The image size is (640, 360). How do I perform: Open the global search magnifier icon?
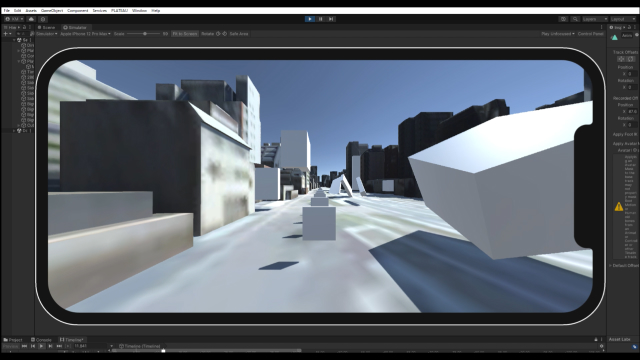(575, 19)
